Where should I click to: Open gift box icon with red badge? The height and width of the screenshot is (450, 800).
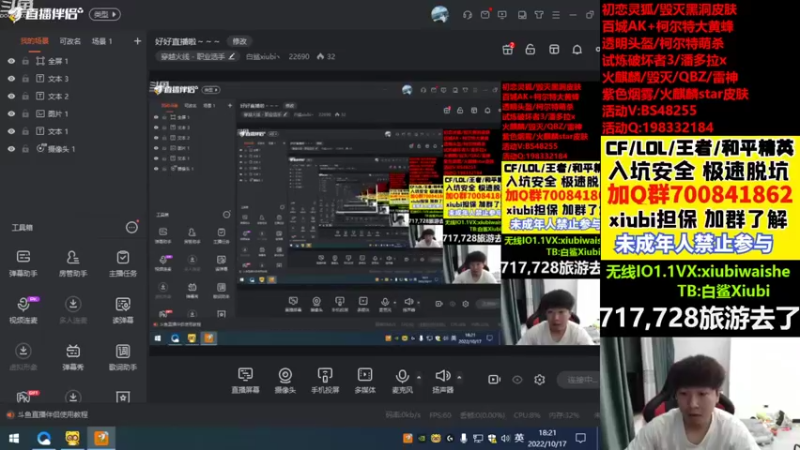pyautogui.click(x=508, y=49)
